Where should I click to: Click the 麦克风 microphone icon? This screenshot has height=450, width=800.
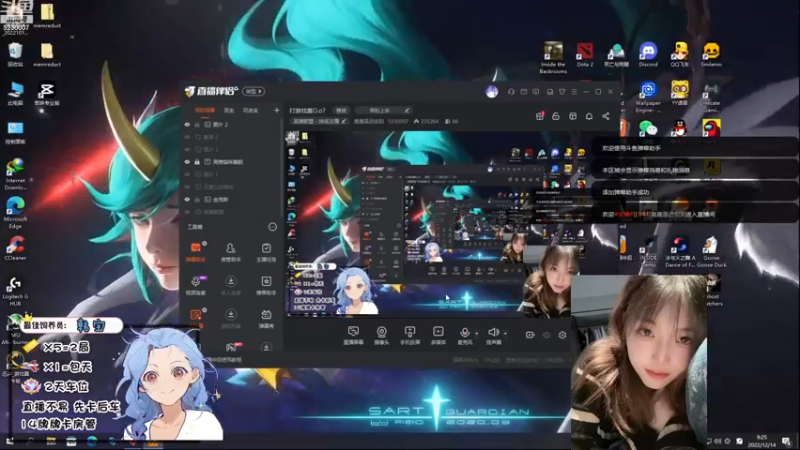click(x=464, y=333)
